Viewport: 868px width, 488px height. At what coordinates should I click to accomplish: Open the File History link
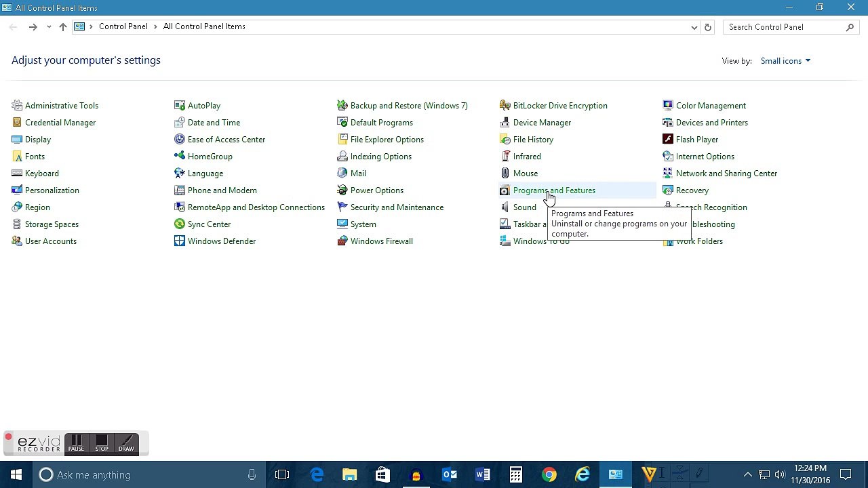[533, 140]
